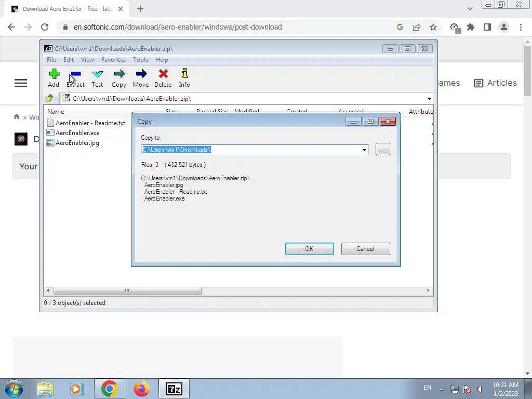Toggle Chrome side panel icon
532x399 pixels.
pos(487,27)
